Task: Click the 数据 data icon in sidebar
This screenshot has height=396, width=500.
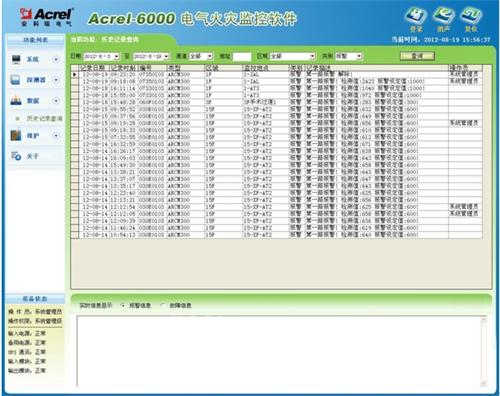Action: [16, 100]
